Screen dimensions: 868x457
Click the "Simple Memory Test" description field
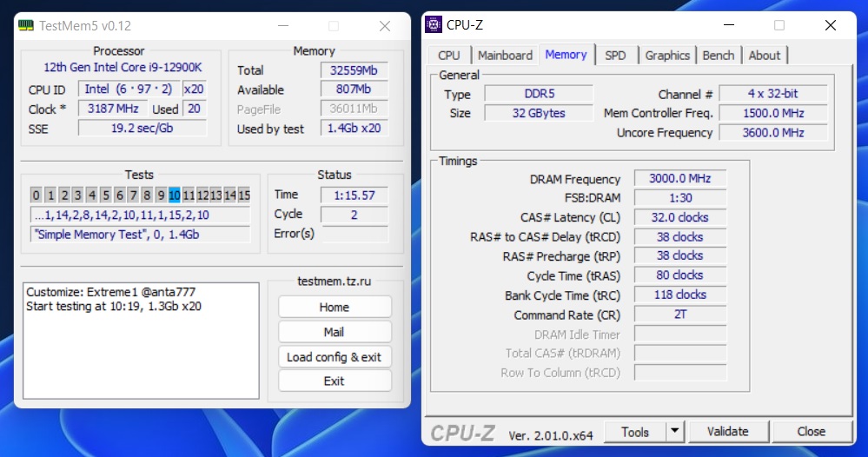[x=140, y=234]
